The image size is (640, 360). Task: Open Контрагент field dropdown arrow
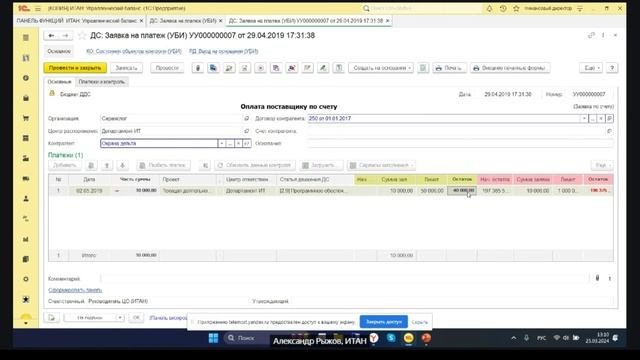(222, 143)
